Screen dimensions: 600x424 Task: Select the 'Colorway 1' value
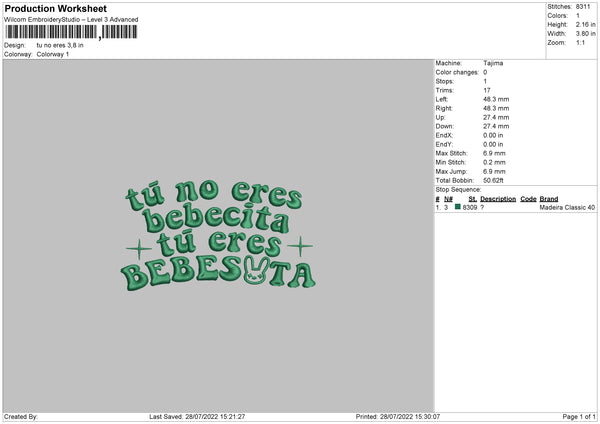(x=53, y=54)
